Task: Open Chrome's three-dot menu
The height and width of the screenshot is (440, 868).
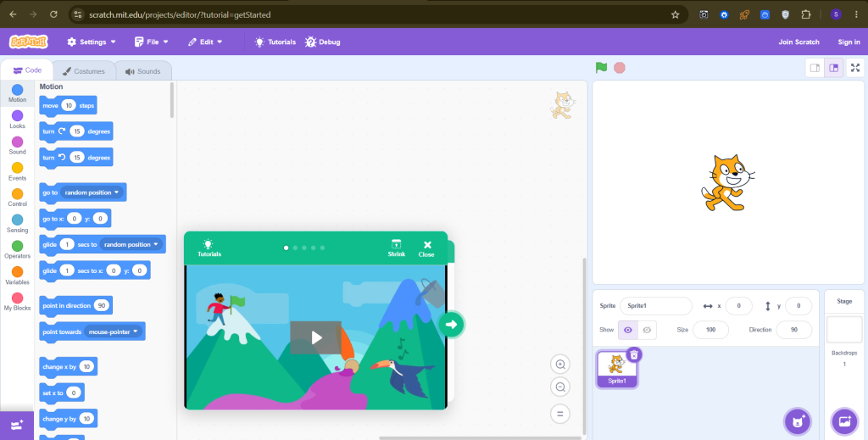Action: tap(856, 15)
